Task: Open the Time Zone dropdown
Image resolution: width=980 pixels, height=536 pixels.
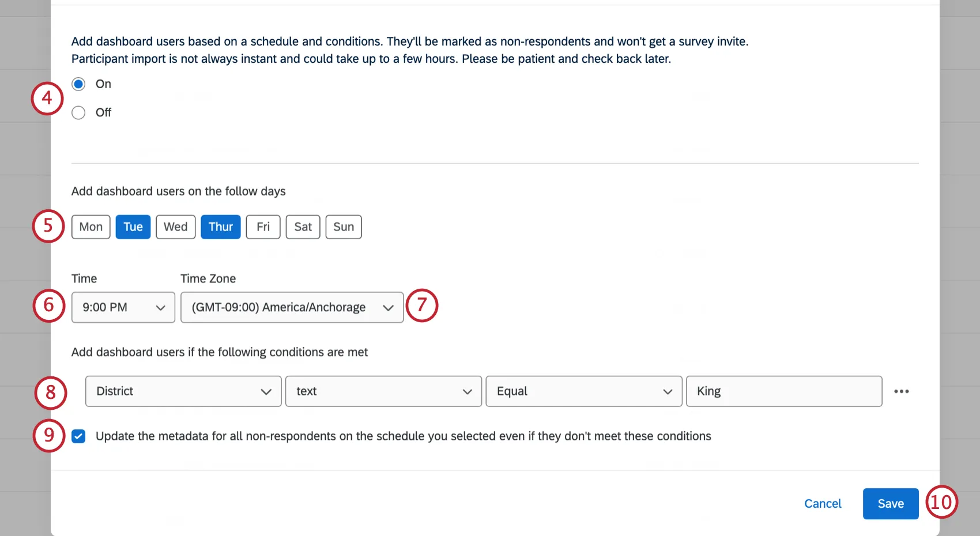Action: [292, 307]
